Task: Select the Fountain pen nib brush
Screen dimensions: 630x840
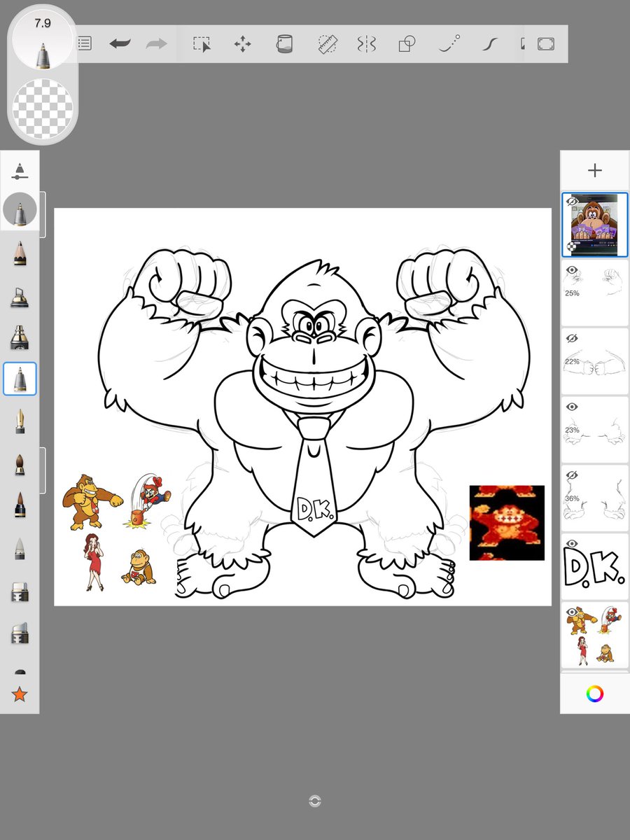Action: tap(20, 421)
